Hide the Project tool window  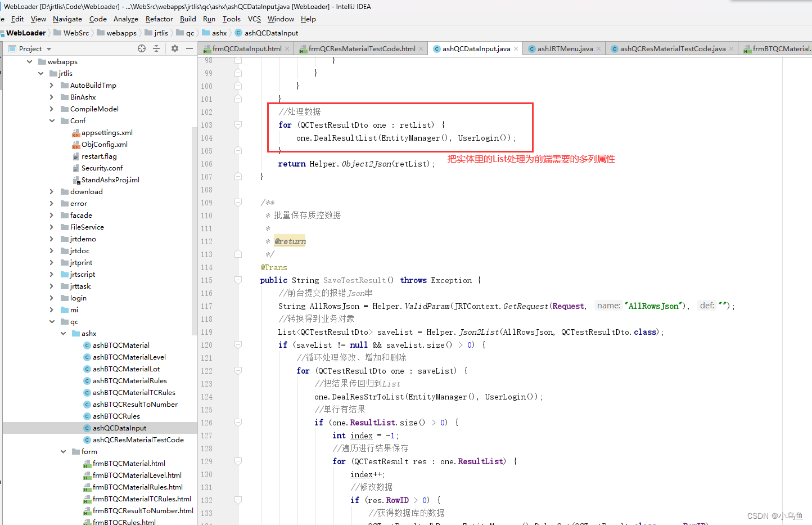tap(190, 48)
